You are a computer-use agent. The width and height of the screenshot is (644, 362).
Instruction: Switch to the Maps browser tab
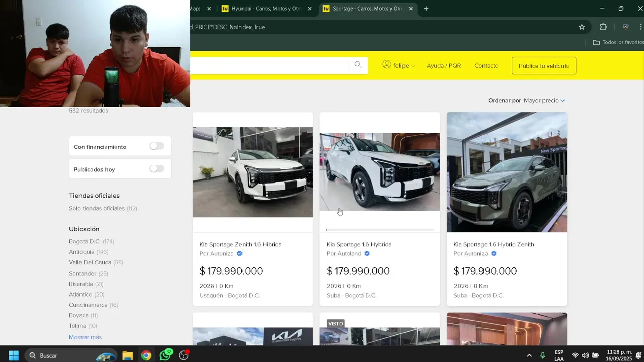point(195,9)
